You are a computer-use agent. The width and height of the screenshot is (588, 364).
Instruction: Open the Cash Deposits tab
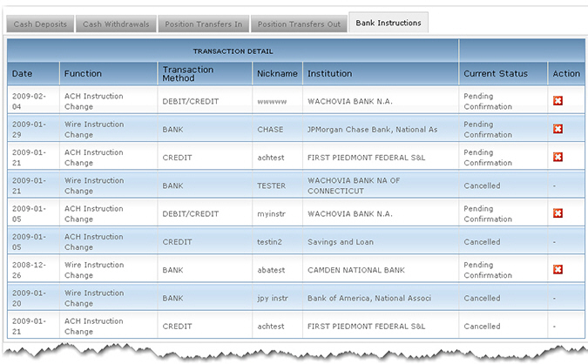38,24
